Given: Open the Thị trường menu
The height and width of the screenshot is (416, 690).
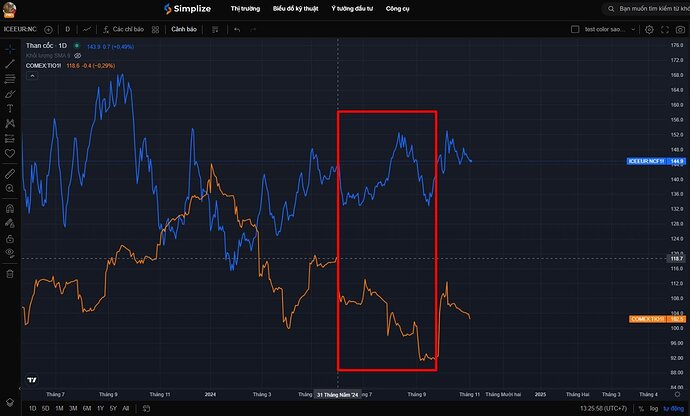Looking at the screenshot, I should tap(245, 8).
